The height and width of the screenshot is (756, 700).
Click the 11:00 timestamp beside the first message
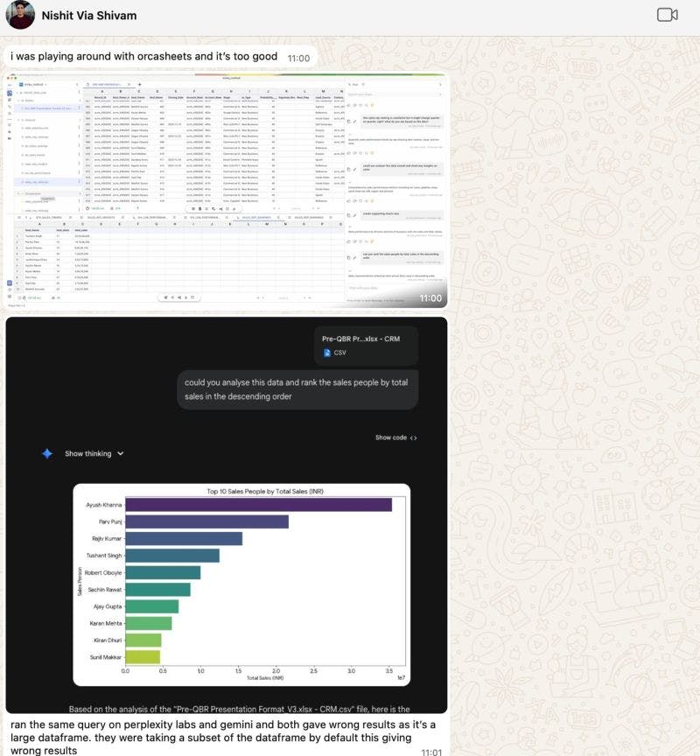click(x=298, y=59)
